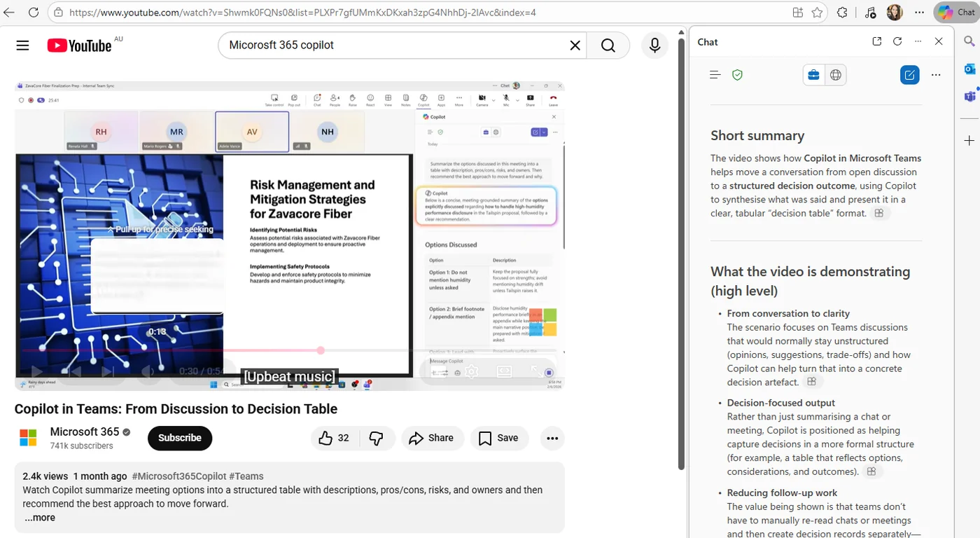Start a new Copilot chat
980x538 pixels.
coord(909,75)
